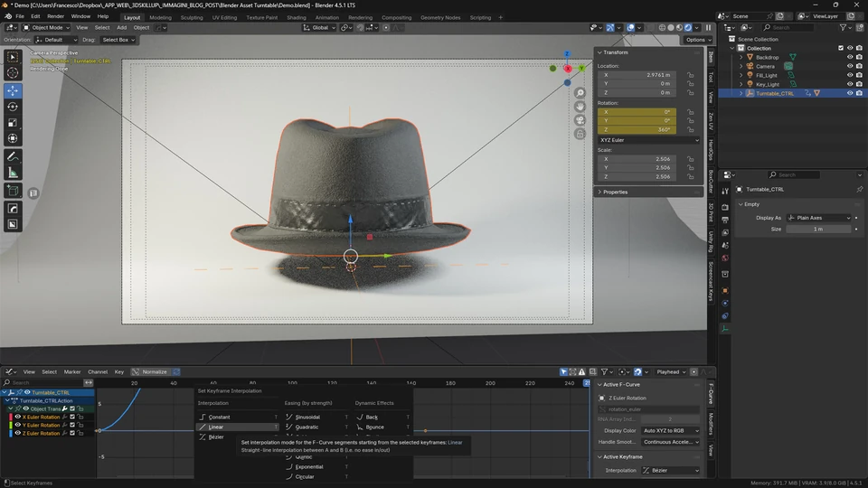Switch to material preview shading
Image resolution: width=868 pixels, height=488 pixels.
point(679,27)
